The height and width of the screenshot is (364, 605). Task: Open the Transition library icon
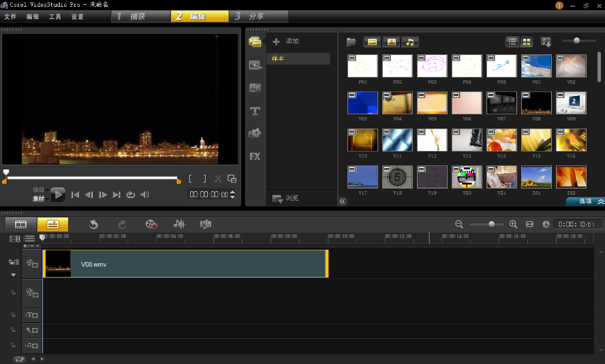[x=255, y=88]
